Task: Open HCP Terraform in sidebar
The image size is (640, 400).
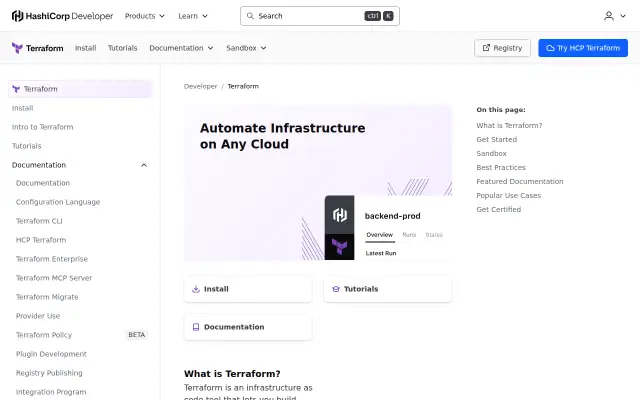Action: [x=41, y=240]
